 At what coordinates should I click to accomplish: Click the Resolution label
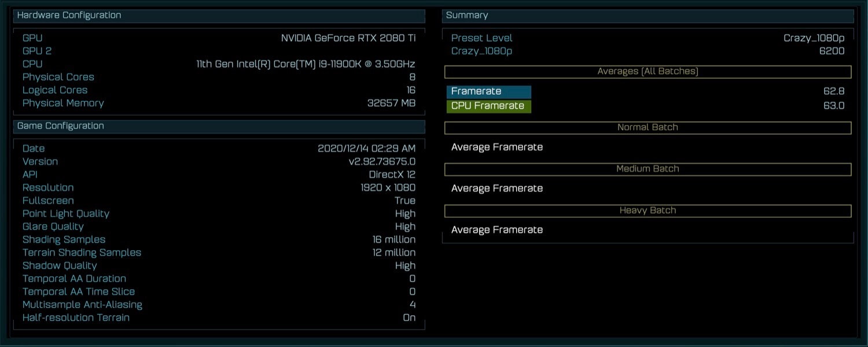click(x=48, y=187)
